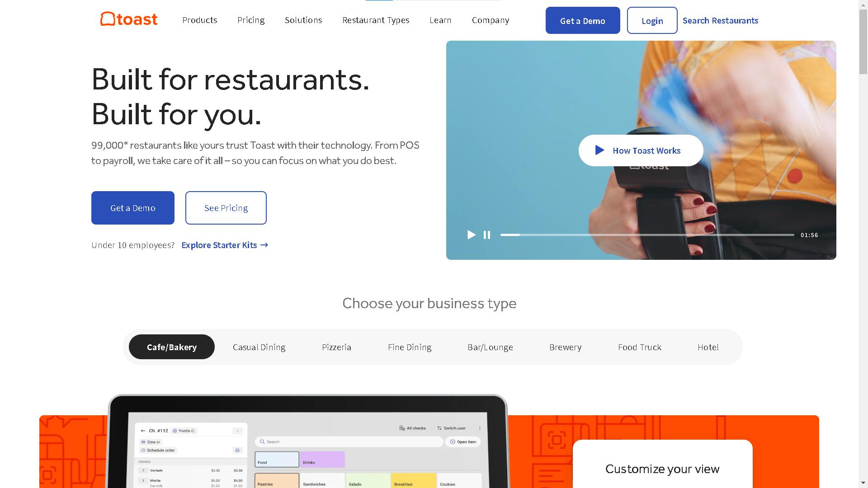This screenshot has width=868, height=488.
Task: Click the Search Restaurants icon
Action: coord(720,20)
